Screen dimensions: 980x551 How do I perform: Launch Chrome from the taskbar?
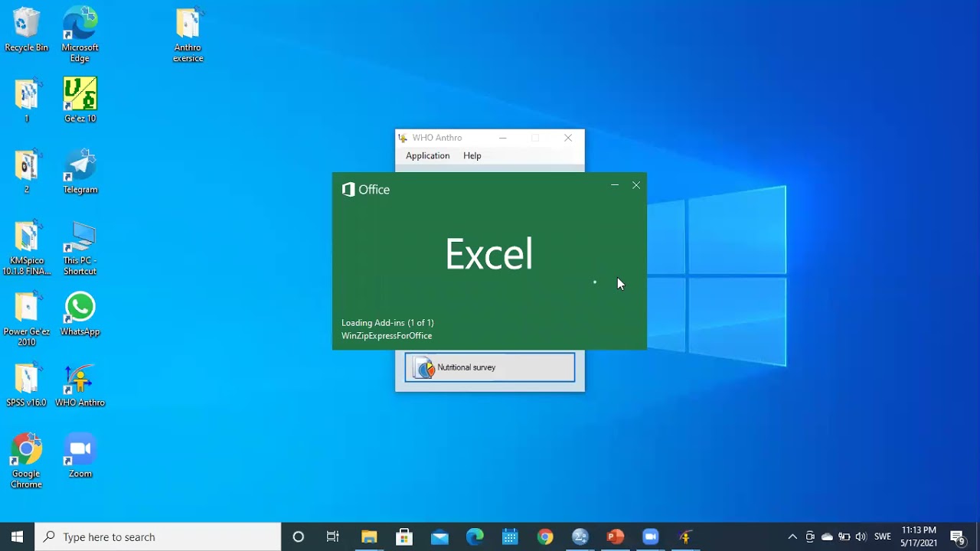click(x=545, y=536)
